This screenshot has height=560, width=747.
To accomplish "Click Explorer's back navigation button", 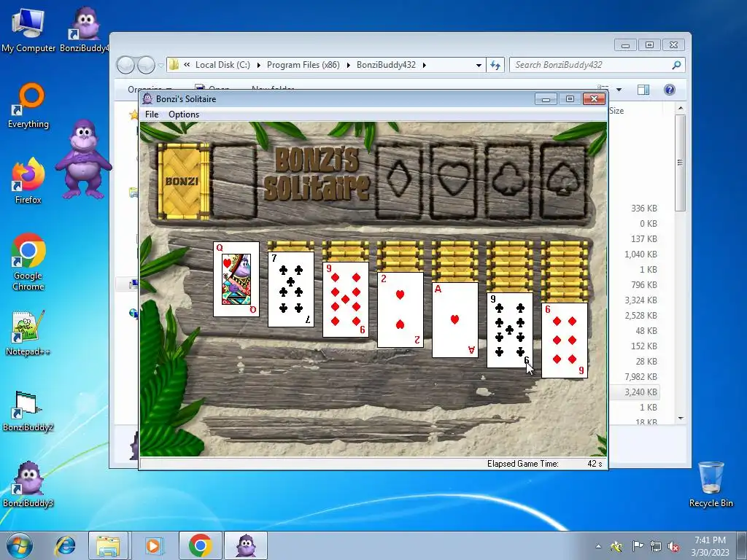I will coord(125,65).
